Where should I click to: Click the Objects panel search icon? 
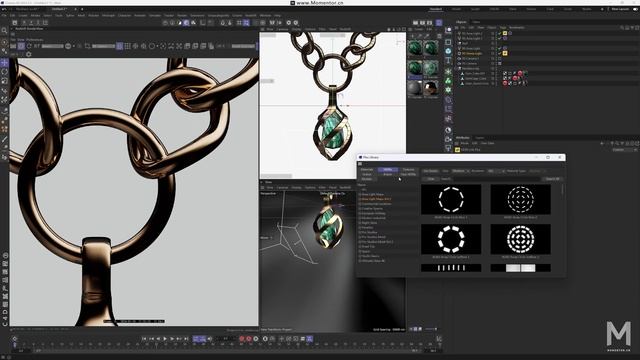622,28
